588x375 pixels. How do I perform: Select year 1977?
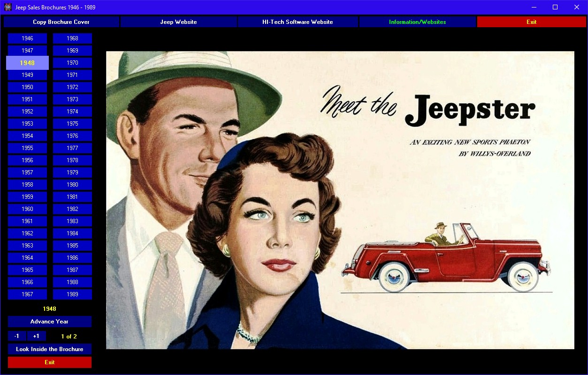pos(72,148)
